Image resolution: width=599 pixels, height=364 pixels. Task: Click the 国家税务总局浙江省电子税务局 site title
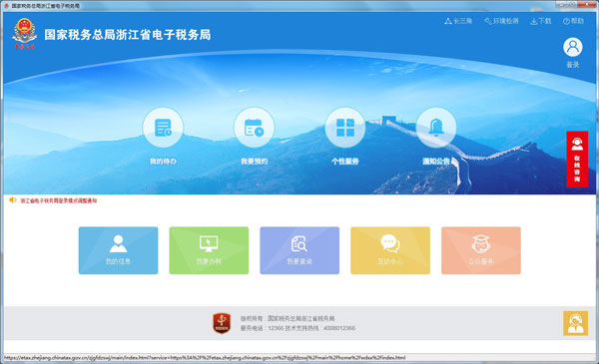[x=127, y=35]
